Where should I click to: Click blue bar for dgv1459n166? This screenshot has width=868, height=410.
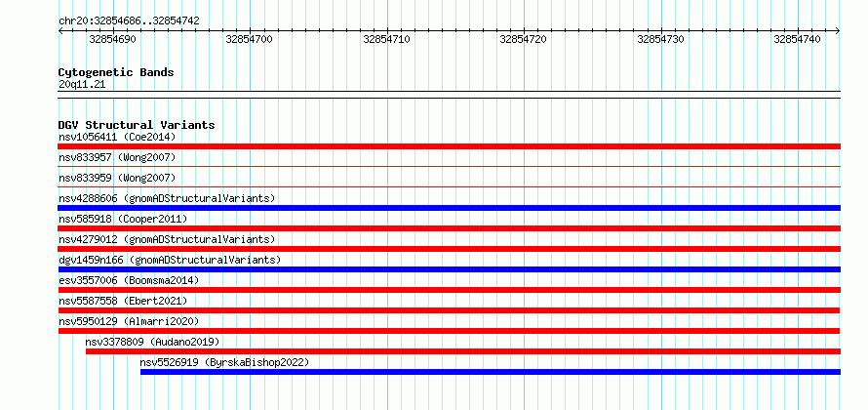point(449,269)
